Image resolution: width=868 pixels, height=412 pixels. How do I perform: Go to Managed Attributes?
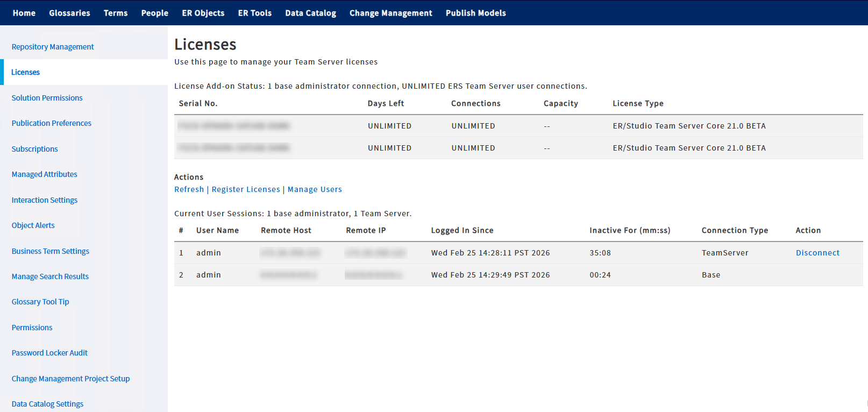45,174
